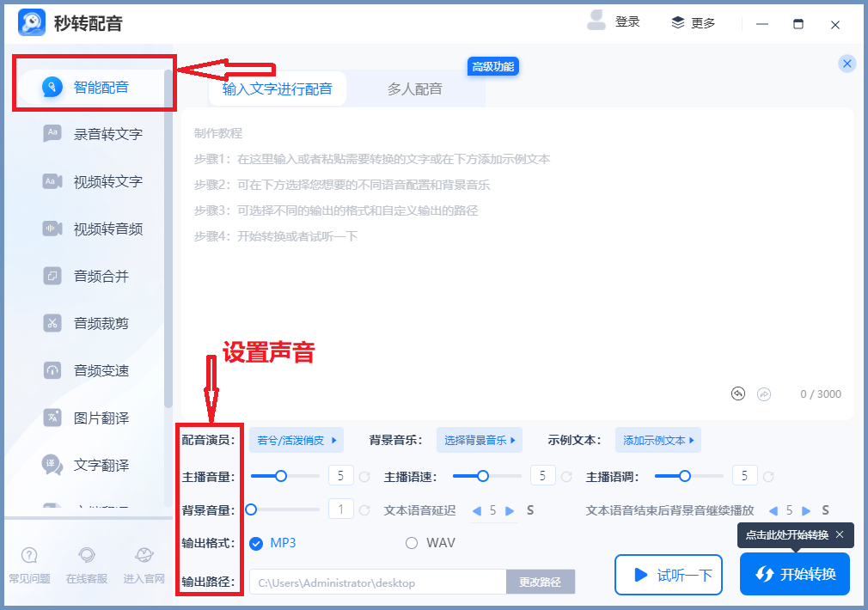Viewport: 868px width, 610px height.
Task: Dismiss the 点击此处开始转换 tooltip
Action: [840, 534]
